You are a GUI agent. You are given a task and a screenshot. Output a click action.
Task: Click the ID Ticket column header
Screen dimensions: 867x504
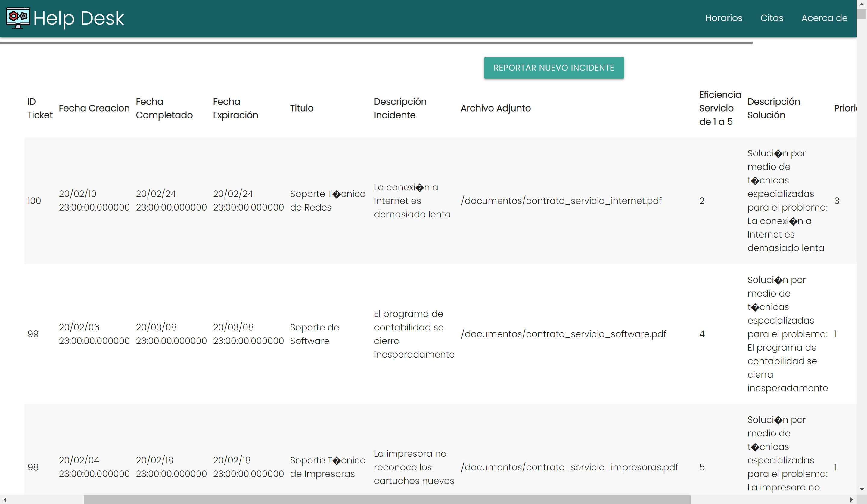(x=39, y=108)
